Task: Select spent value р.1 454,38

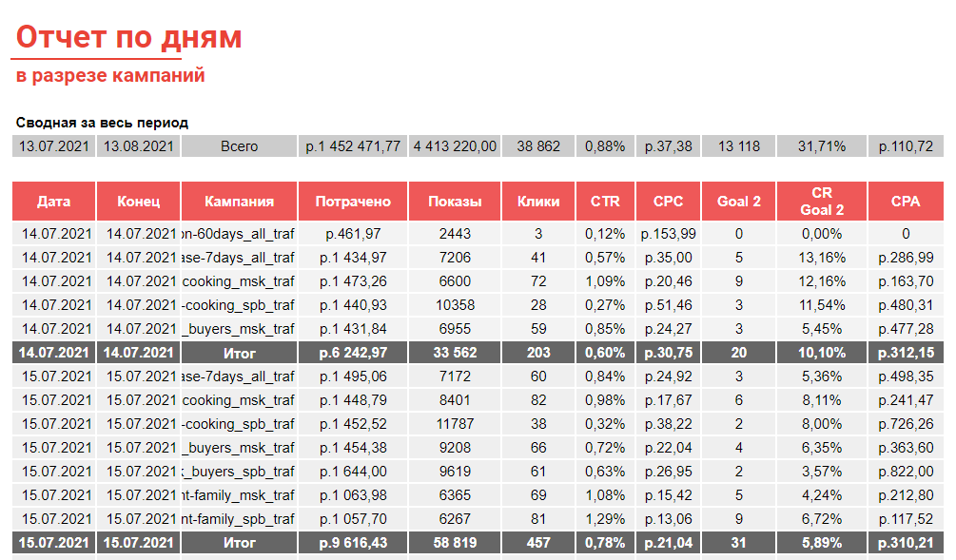Action: [353, 448]
